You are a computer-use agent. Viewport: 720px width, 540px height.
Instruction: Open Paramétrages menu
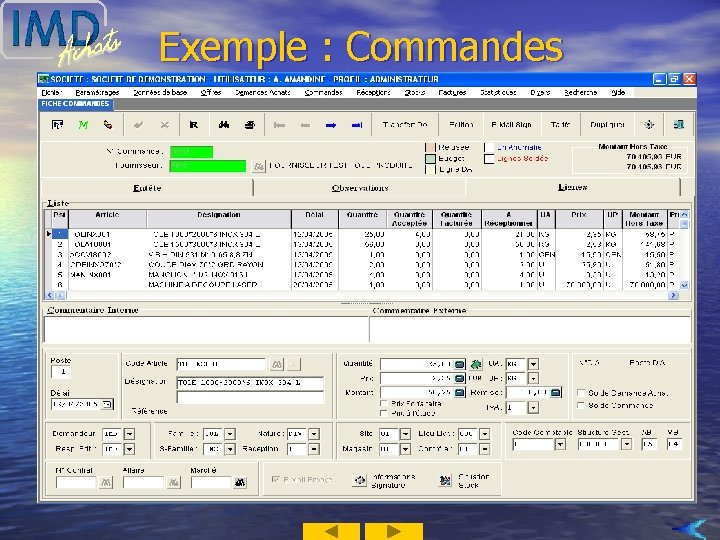[97, 92]
